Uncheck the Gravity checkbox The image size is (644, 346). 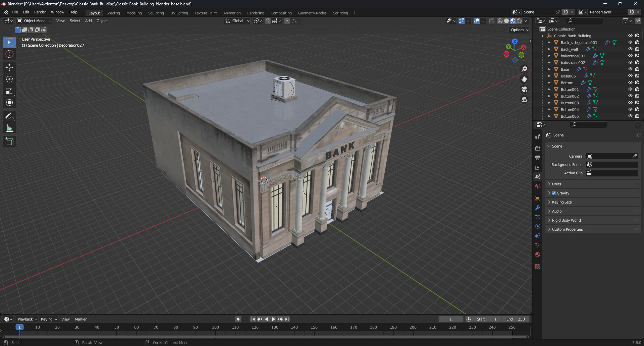pyautogui.click(x=554, y=193)
